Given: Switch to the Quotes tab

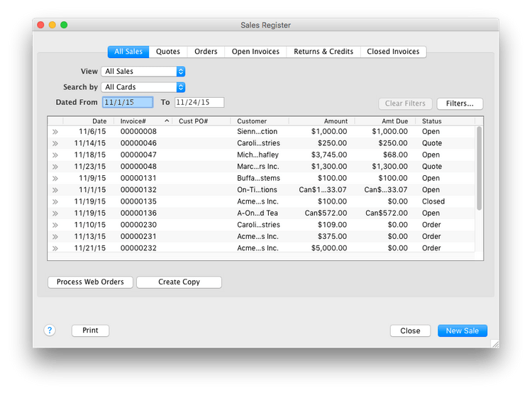Looking at the screenshot, I should point(168,52).
